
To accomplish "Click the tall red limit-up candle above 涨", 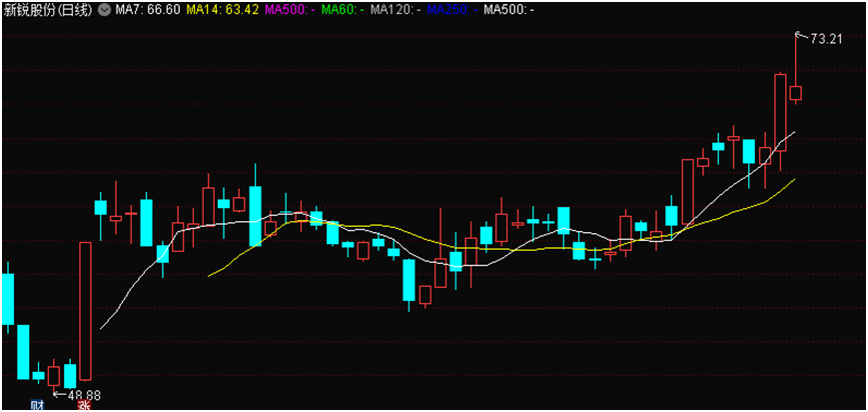I will [86, 310].
